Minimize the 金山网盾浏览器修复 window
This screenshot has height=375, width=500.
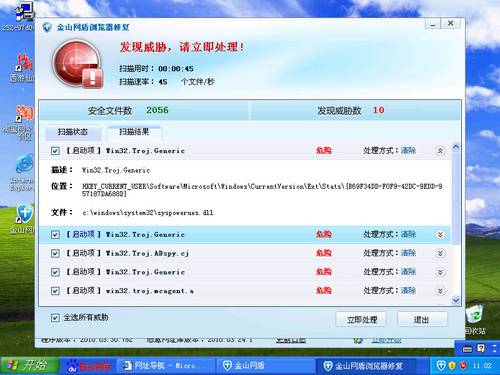(433, 24)
